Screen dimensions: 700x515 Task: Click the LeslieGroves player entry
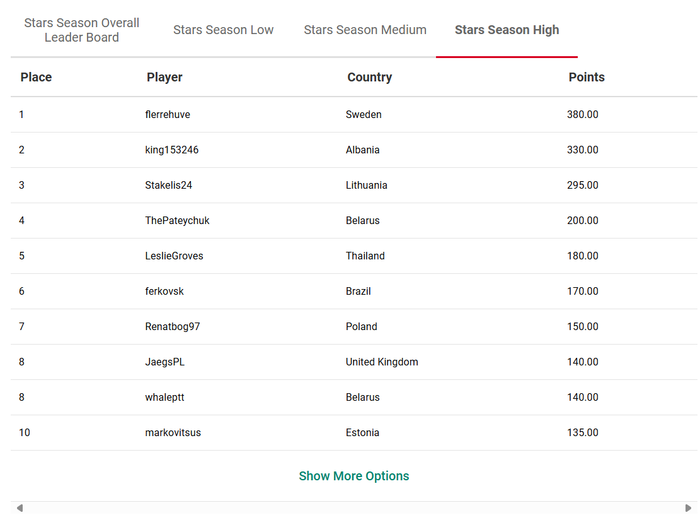pyautogui.click(x=174, y=256)
